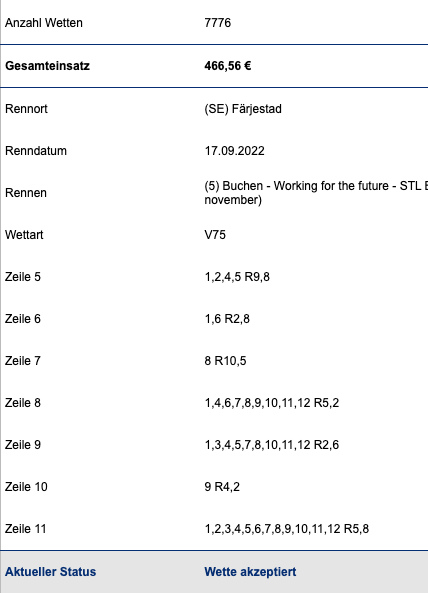Click the Zeile 8 selection ending R5,2
428x593 pixels.
click(x=271, y=403)
